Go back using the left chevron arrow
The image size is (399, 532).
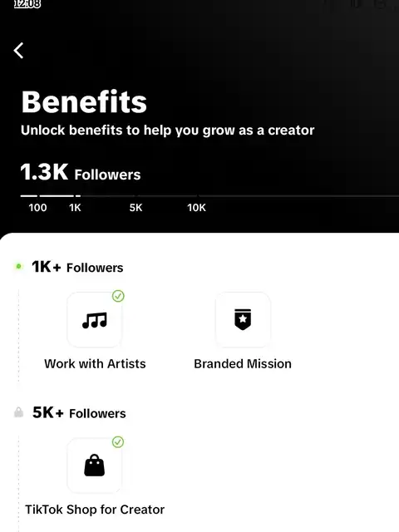point(18,51)
